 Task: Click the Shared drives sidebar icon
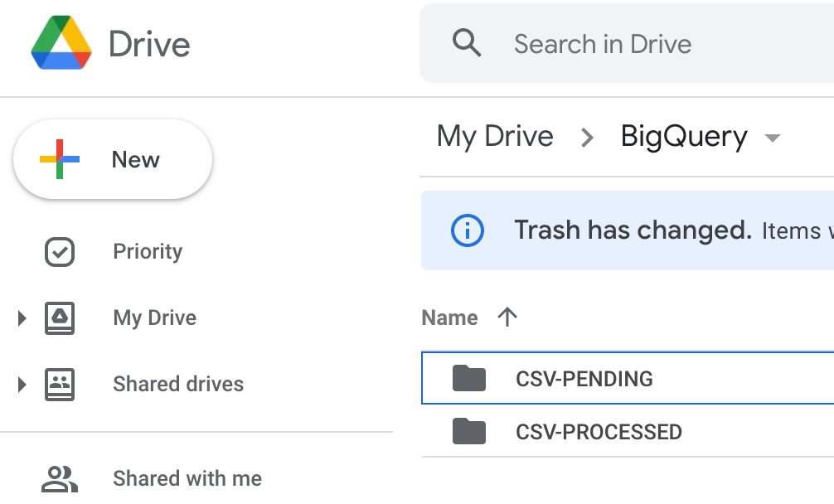(59, 384)
